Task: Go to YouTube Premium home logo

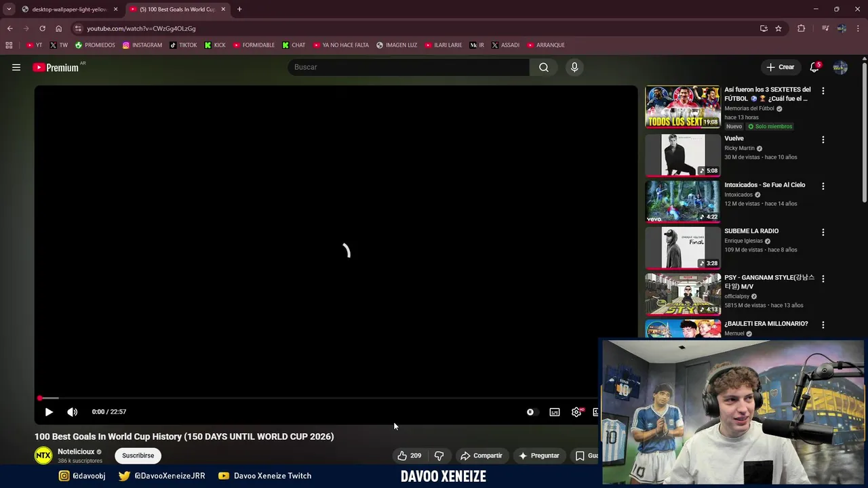Action: (x=56, y=67)
